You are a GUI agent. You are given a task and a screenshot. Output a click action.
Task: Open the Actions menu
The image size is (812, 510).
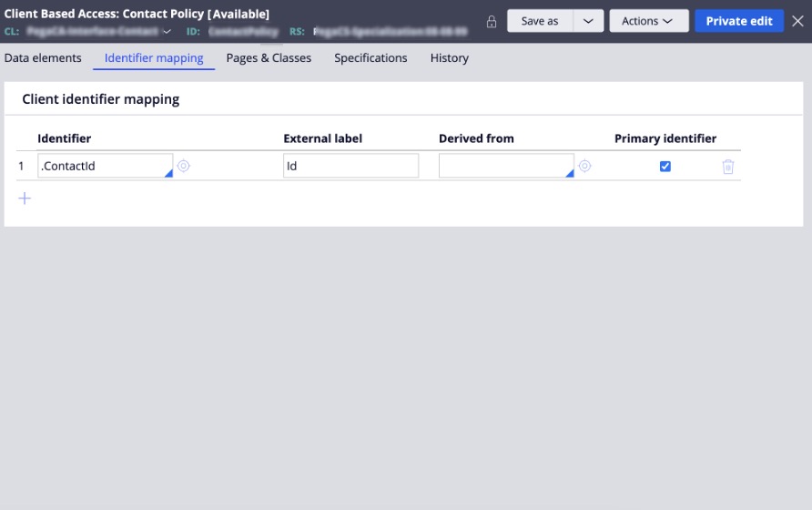647,21
